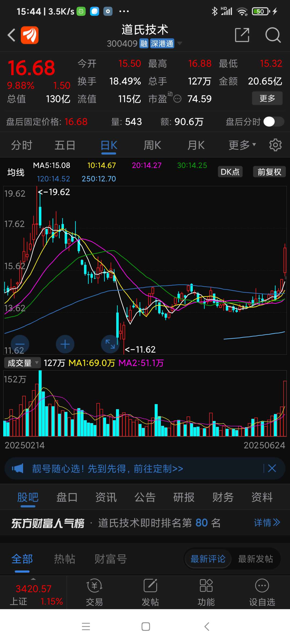
Task: Expand chart to fullscreen arrows icon
Action: point(110,344)
